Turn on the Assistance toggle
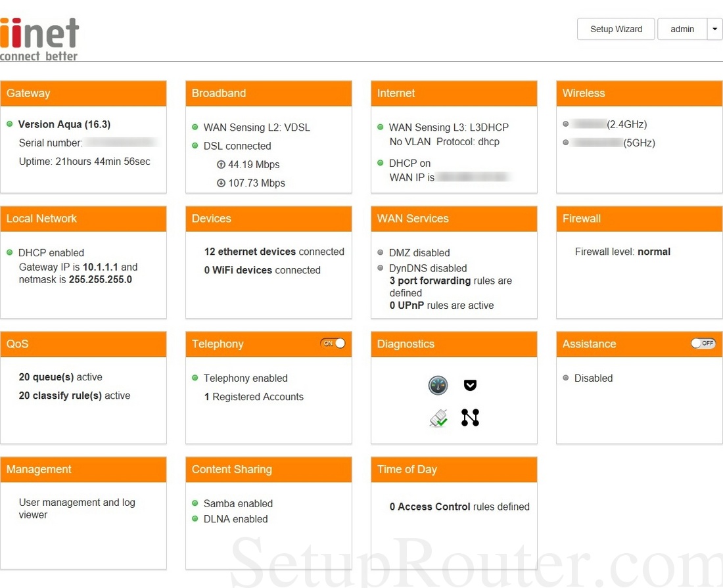Screen dimensions: 723x588 [x=703, y=344]
